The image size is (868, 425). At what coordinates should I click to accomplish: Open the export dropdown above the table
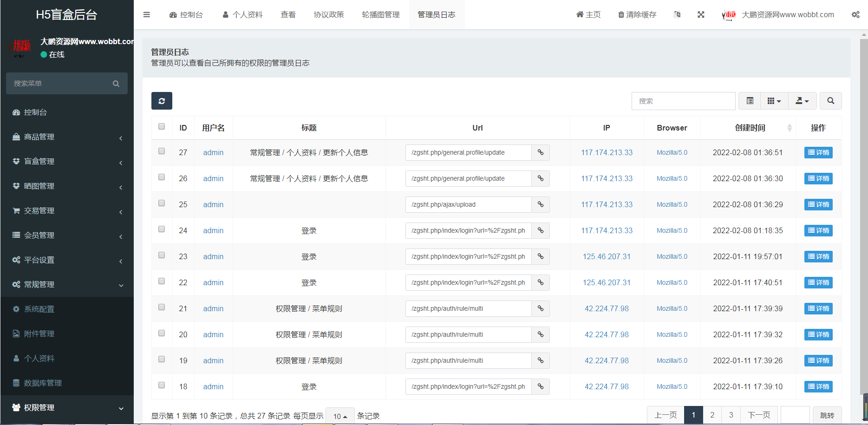802,101
